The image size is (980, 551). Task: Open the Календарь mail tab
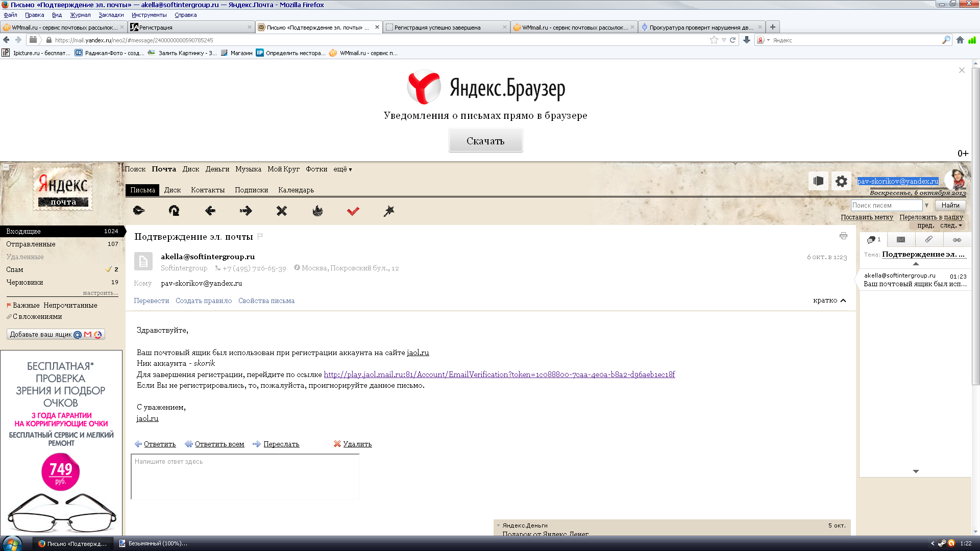click(x=296, y=190)
